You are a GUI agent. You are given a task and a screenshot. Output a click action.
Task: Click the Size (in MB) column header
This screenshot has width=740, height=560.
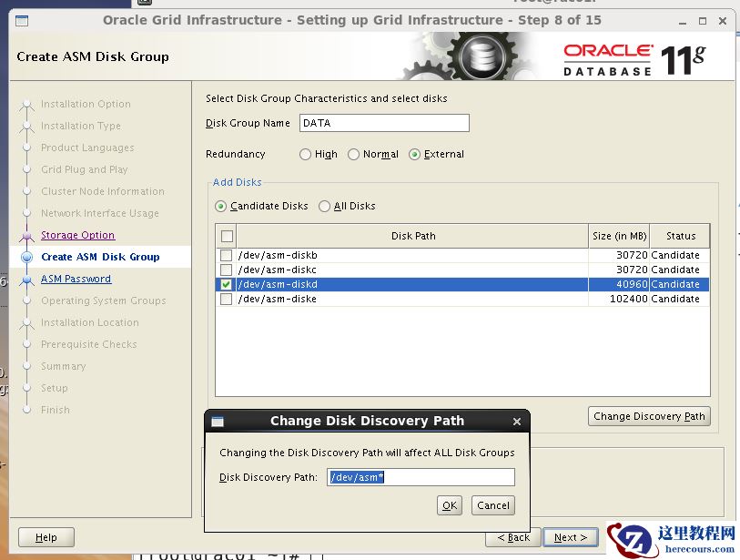point(619,236)
